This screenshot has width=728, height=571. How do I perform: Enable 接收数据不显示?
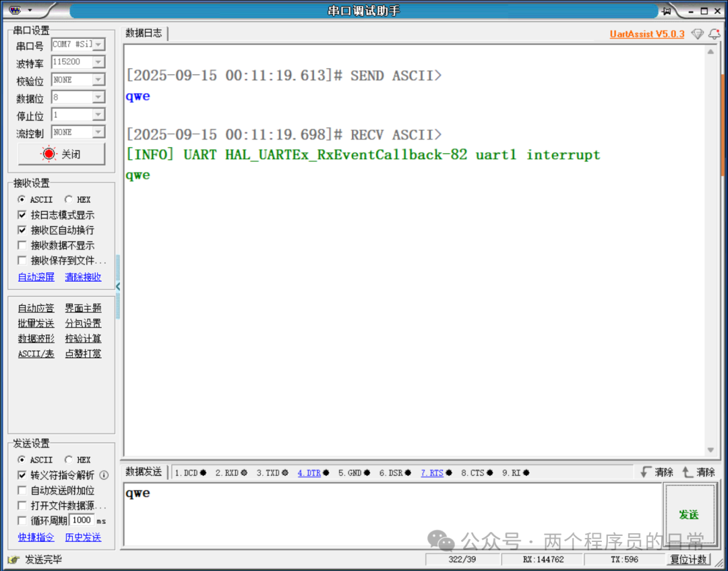22,245
